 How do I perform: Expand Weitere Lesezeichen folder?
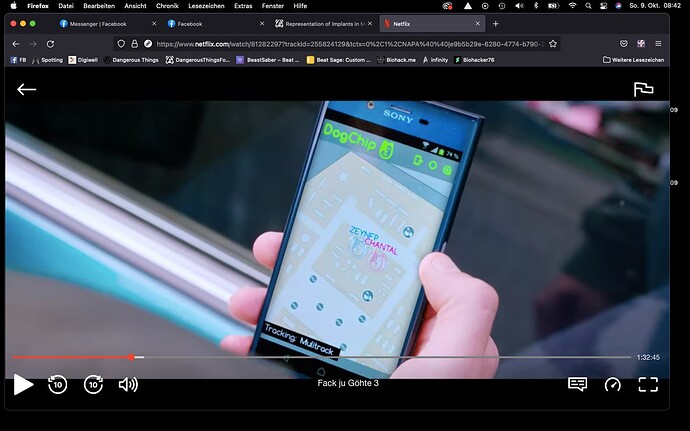pos(633,60)
